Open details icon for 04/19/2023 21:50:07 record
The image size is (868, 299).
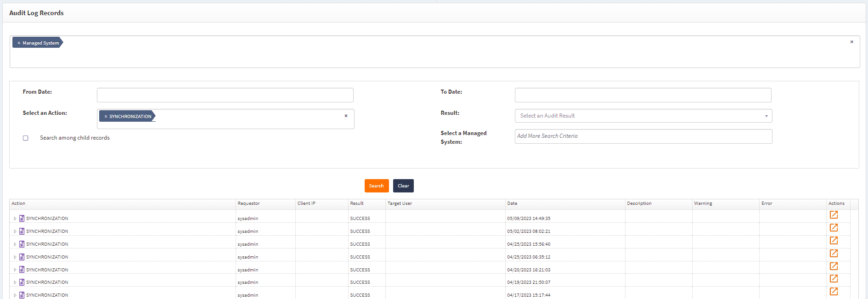click(834, 279)
